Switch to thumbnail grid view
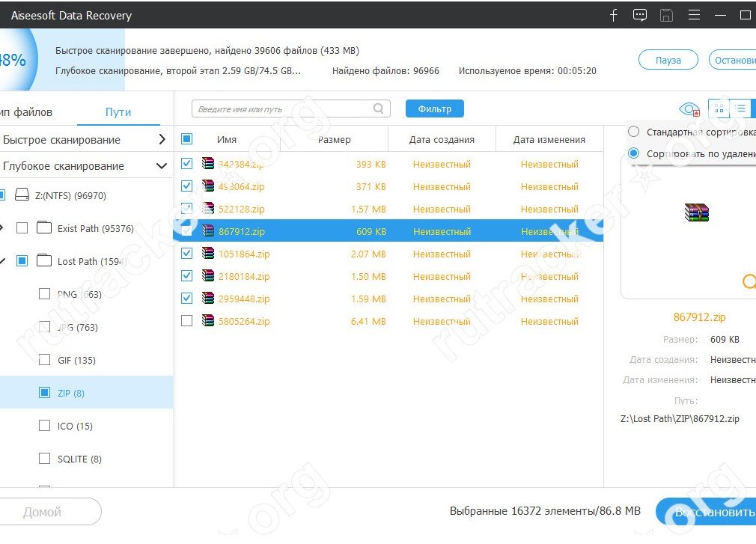756x544 pixels. (x=719, y=109)
